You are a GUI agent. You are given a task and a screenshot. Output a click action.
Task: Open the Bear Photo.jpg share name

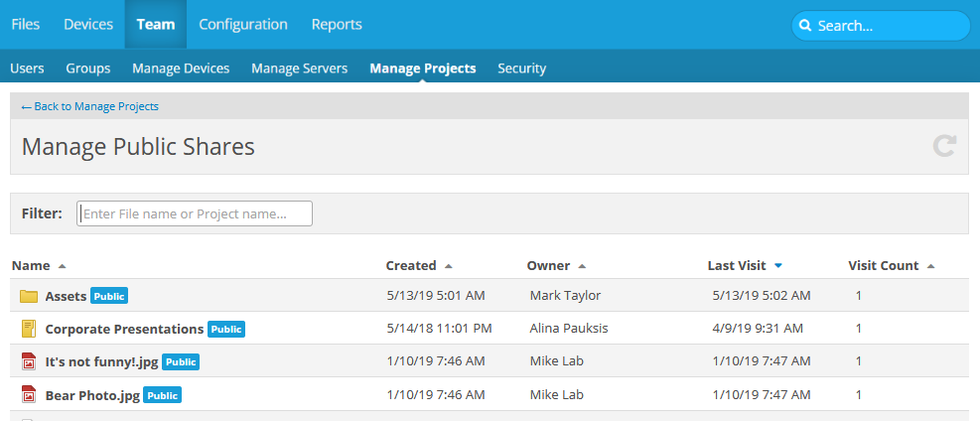92,395
